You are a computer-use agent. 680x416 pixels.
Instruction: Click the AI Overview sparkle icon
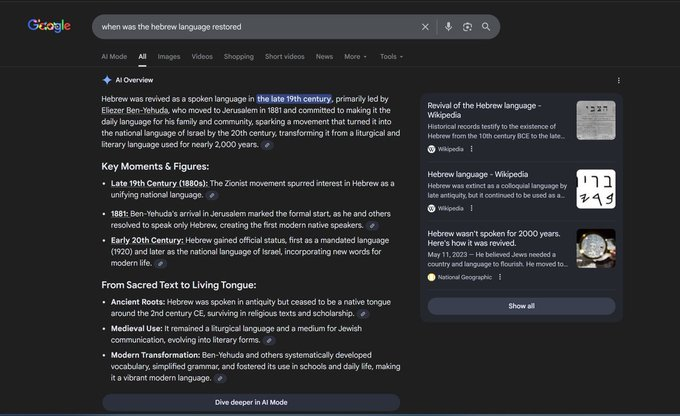107,80
